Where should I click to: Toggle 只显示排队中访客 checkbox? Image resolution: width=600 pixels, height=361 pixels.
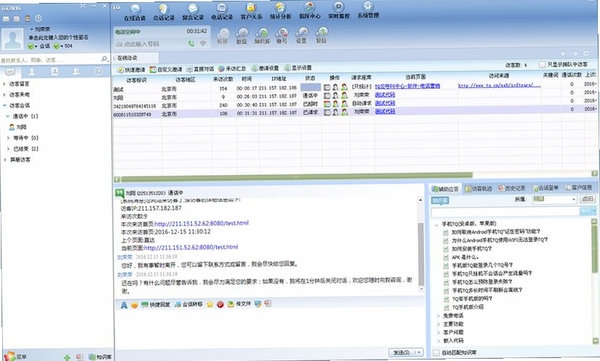542,65
